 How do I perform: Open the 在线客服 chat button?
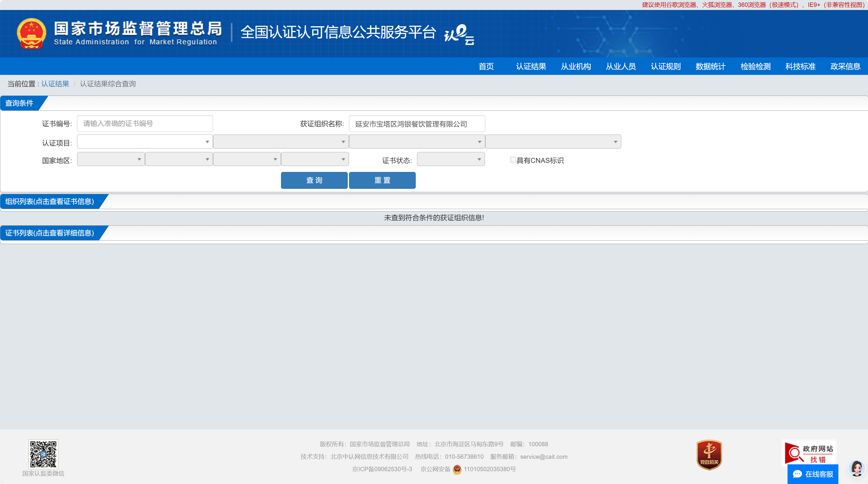[813, 474]
